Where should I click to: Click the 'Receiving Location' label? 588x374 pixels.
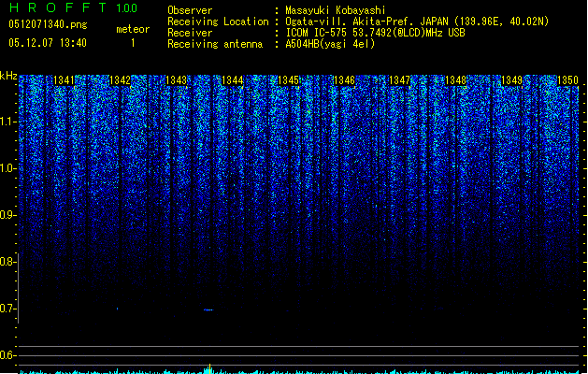click(218, 22)
